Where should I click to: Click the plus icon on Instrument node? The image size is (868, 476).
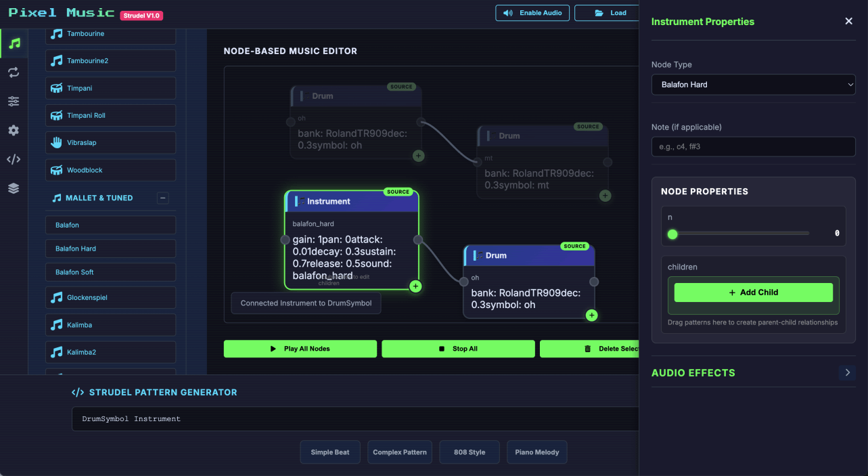415,286
